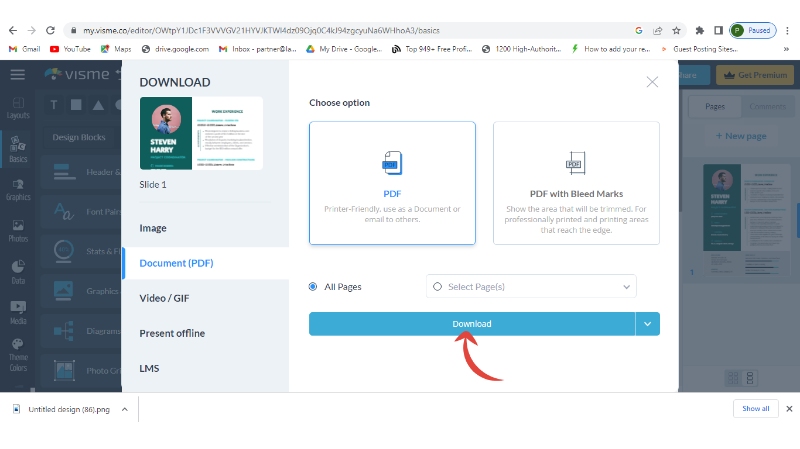
Task: Click the Slide 1 resume preview thumbnail
Action: pos(201,133)
